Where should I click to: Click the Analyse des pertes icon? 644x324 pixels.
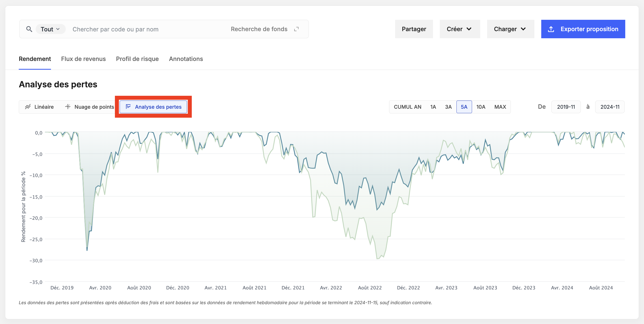[x=128, y=107]
